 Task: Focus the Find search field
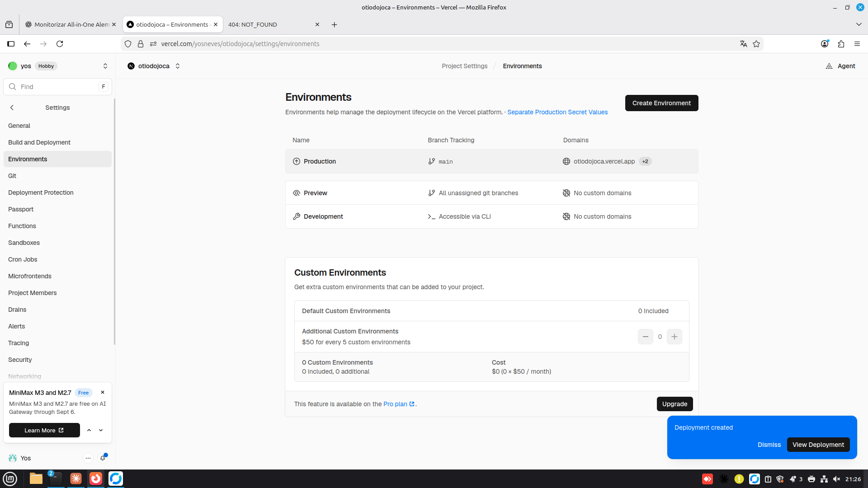coord(57,87)
